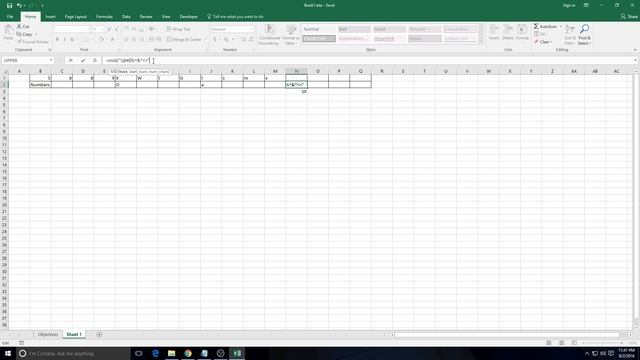Click in the formula bar input

[x=367, y=60]
